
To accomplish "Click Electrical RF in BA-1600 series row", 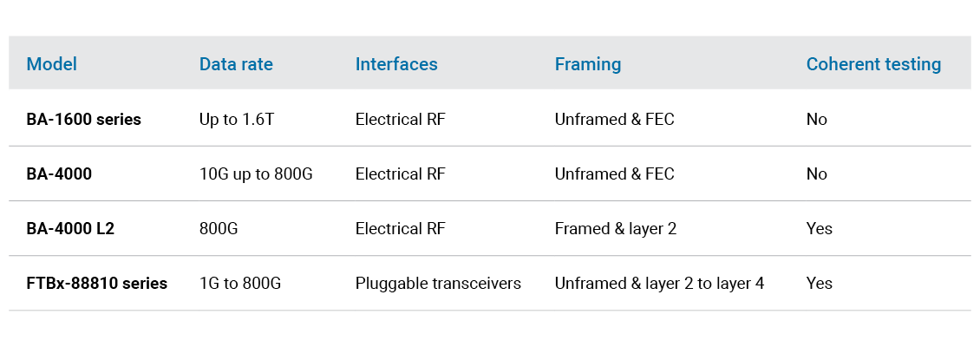I will point(400,120).
